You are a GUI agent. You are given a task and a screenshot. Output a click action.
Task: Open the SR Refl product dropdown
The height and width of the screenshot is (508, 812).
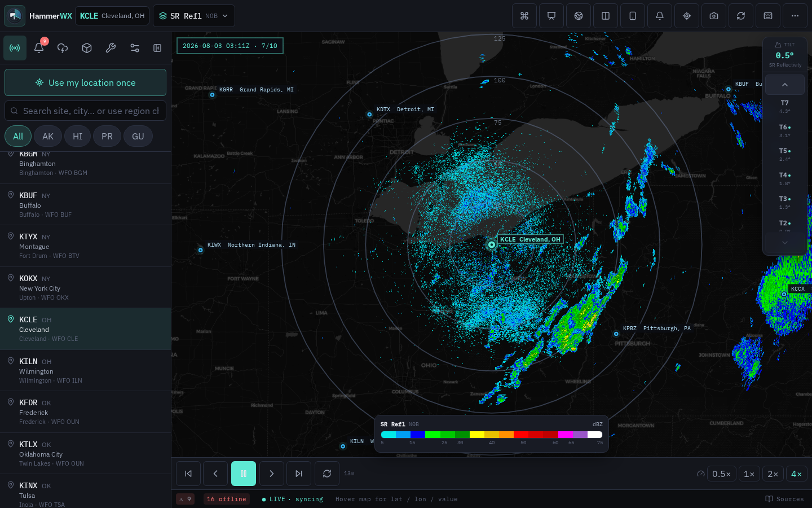pyautogui.click(x=194, y=16)
